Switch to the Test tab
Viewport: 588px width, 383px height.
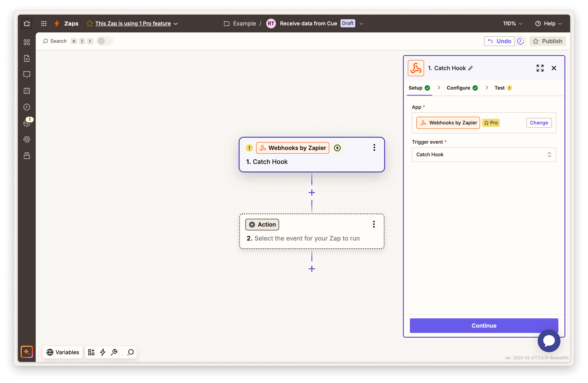tap(503, 88)
